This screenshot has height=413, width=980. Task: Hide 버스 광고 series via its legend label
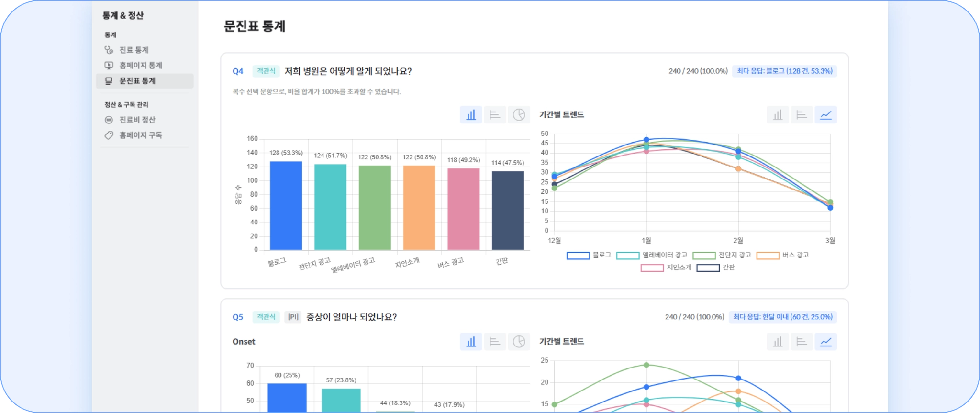[795, 255]
